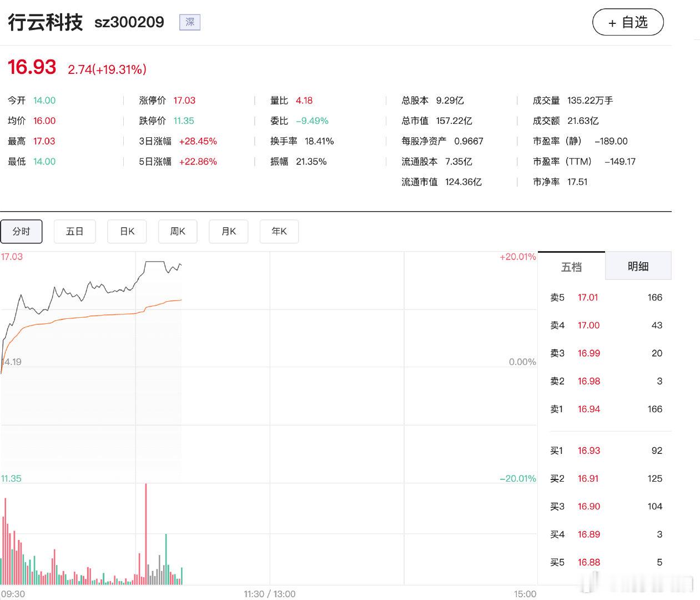Click the 卖4 price 17.00
The image size is (700, 600).
(x=588, y=326)
